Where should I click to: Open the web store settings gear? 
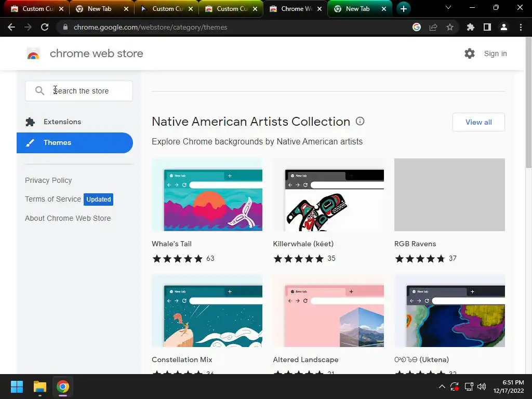470,54
